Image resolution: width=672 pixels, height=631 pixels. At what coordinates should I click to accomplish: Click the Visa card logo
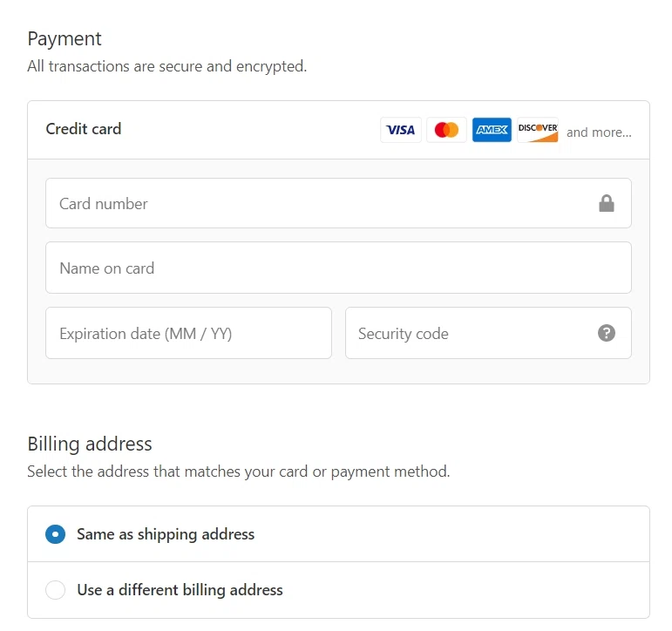click(x=401, y=130)
